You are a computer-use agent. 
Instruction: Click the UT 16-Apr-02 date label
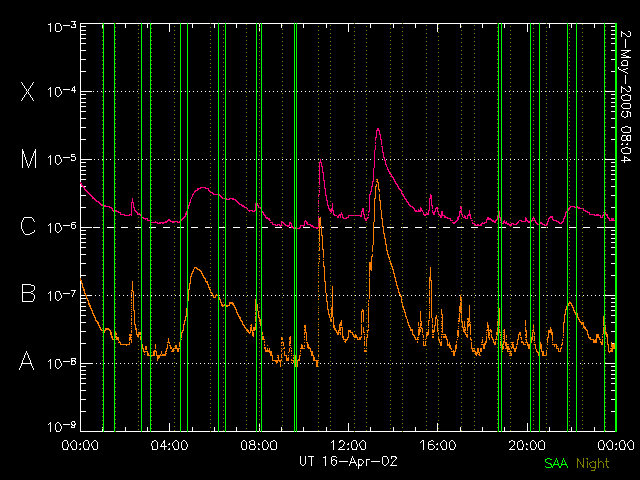tap(348, 461)
